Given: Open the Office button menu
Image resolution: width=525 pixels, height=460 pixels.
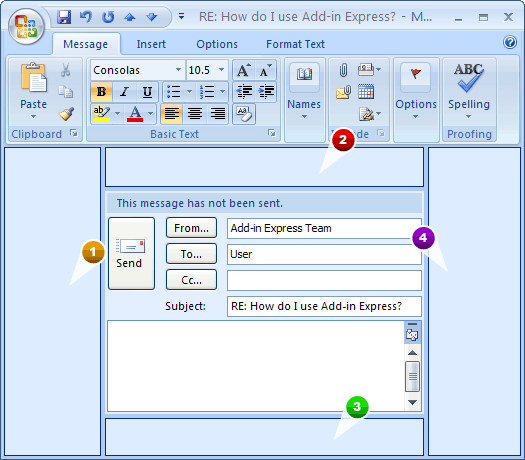Looking at the screenshot, I should [26, 26].
